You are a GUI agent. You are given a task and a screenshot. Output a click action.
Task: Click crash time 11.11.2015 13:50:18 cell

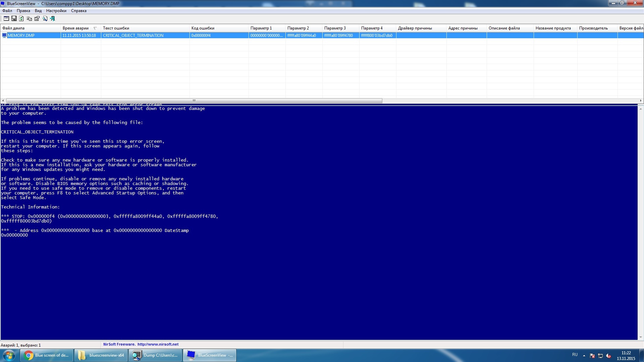[80, 35]
